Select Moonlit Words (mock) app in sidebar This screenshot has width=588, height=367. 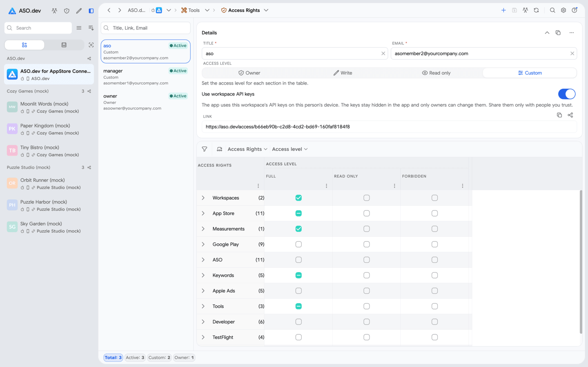pyautogui.click(x=49, y=107)
